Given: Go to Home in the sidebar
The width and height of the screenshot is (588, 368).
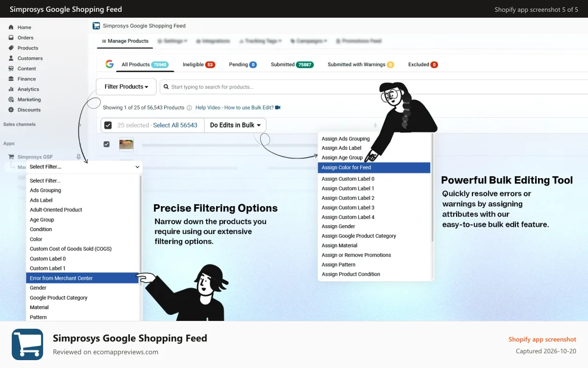Looking at the screenshot, I should pyautogui.click(x=24, y=27).
